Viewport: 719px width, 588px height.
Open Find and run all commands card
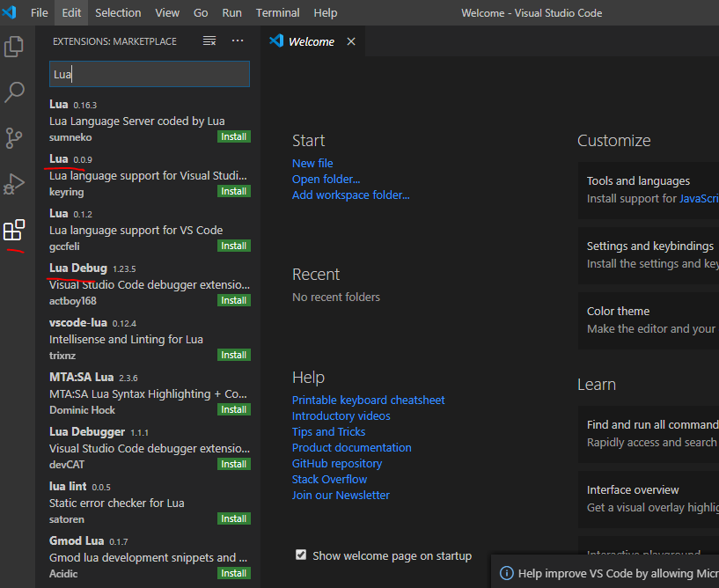coord(649,434)
